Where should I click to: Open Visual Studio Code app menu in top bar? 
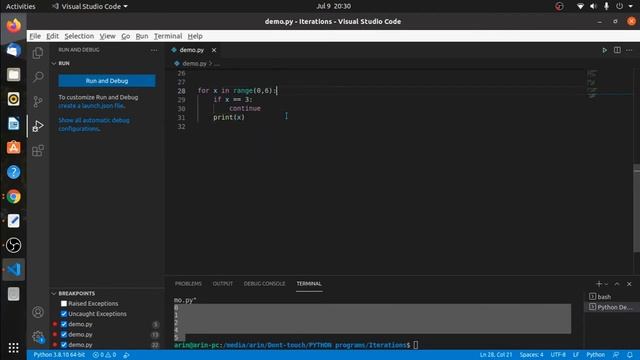coord(90,6)
